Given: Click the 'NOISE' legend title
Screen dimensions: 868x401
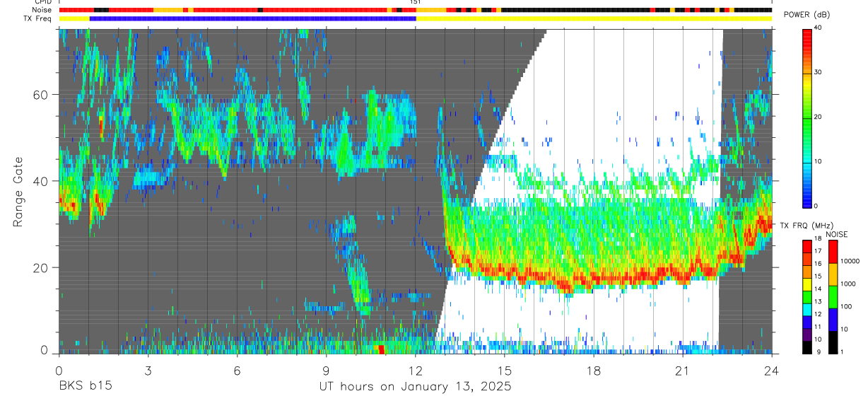Looking at the screenshot, I should point(837,234).
